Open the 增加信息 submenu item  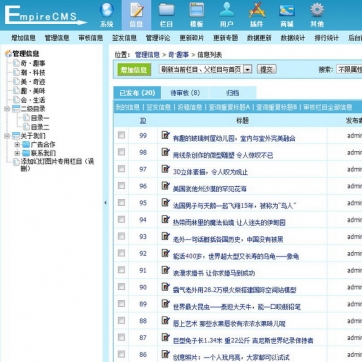coord(23,38)
